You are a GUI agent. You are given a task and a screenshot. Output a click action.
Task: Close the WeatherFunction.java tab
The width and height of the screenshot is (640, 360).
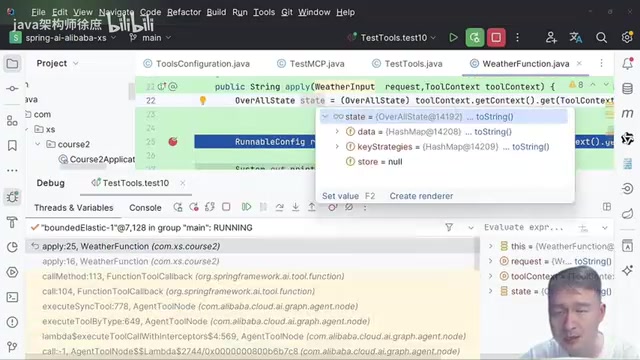(579, 63)
